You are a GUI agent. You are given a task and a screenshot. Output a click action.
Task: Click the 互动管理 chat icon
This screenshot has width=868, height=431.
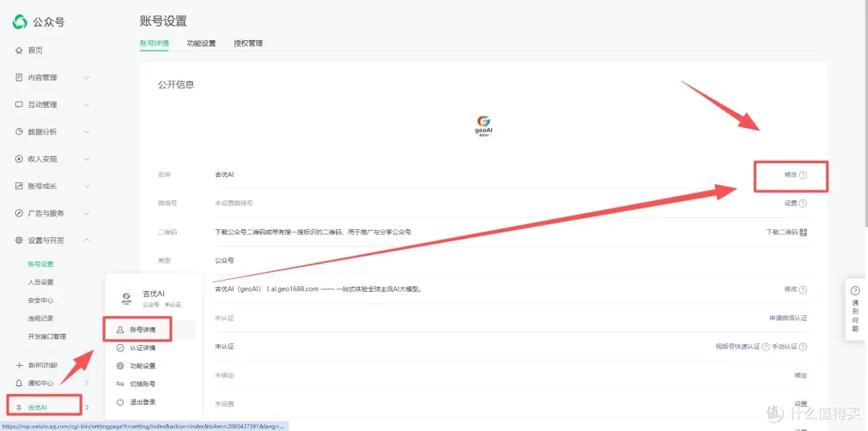click(x=18, y=105)
